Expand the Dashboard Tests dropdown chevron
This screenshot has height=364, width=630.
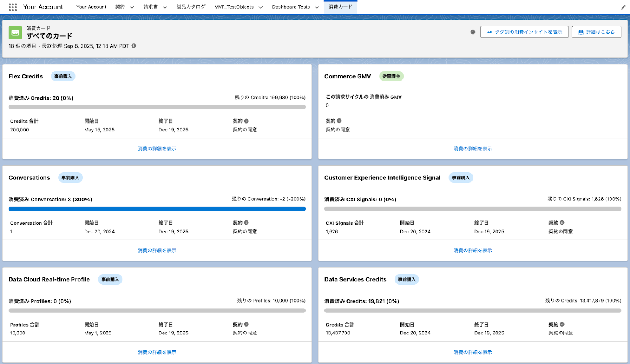coord(317,7)
